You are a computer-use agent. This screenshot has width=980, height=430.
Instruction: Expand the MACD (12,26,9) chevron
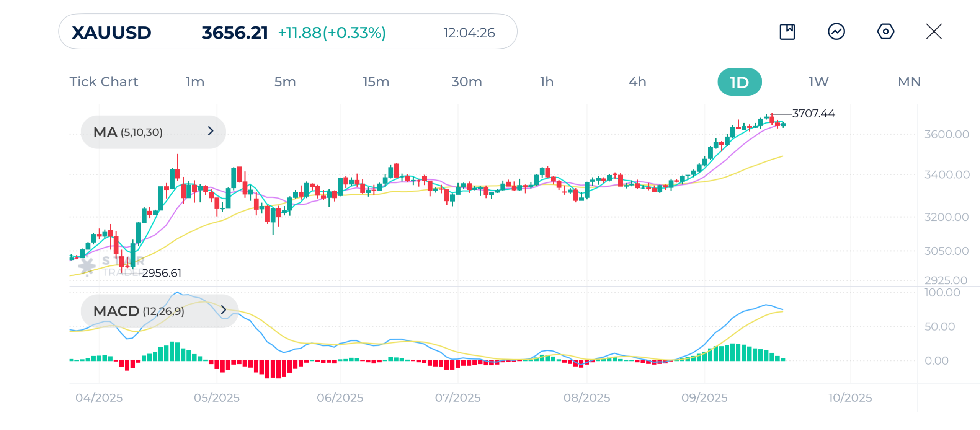tap(224, 310)
